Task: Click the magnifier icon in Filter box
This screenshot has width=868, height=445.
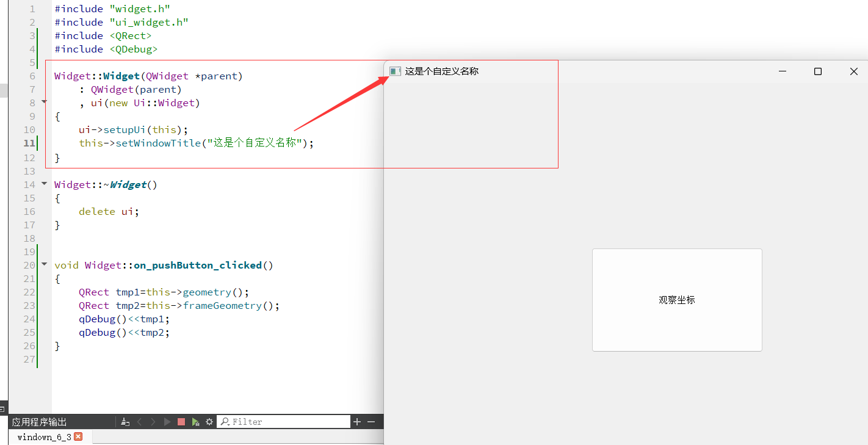Action: tap(225, 421)
